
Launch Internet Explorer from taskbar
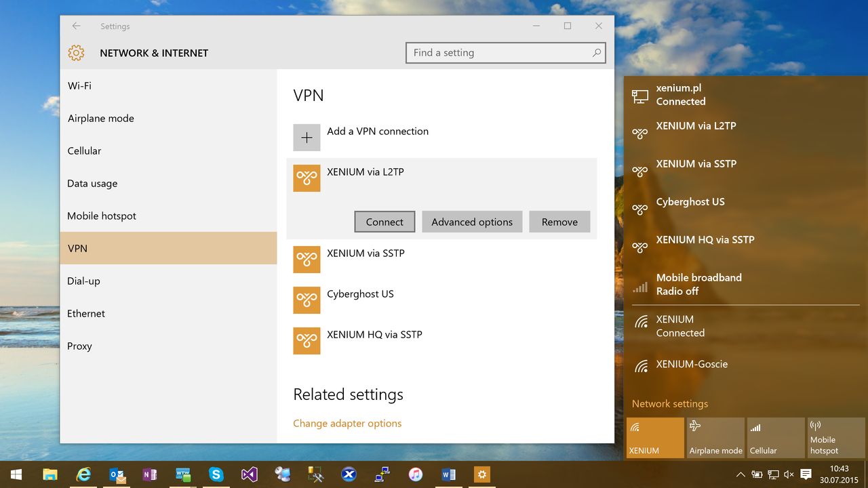[x=83, y=474]
